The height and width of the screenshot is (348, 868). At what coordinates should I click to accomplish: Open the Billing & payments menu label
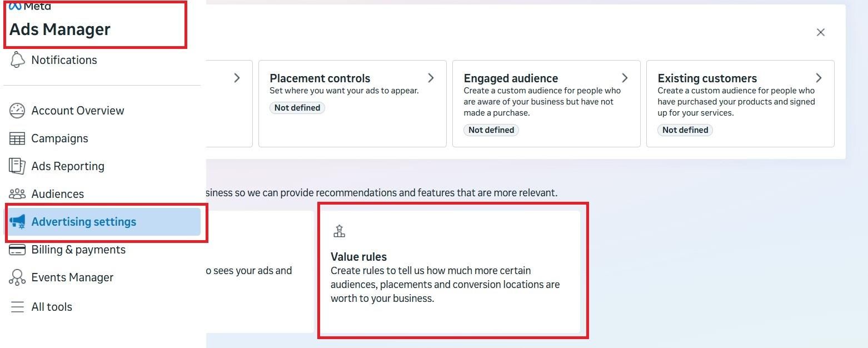pyautogui.click(x=78, y=250)
